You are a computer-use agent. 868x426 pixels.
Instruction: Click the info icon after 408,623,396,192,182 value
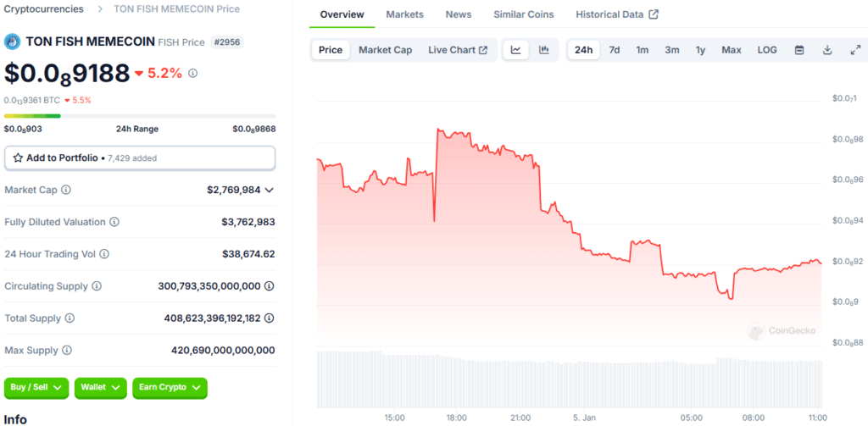[269, 318]
